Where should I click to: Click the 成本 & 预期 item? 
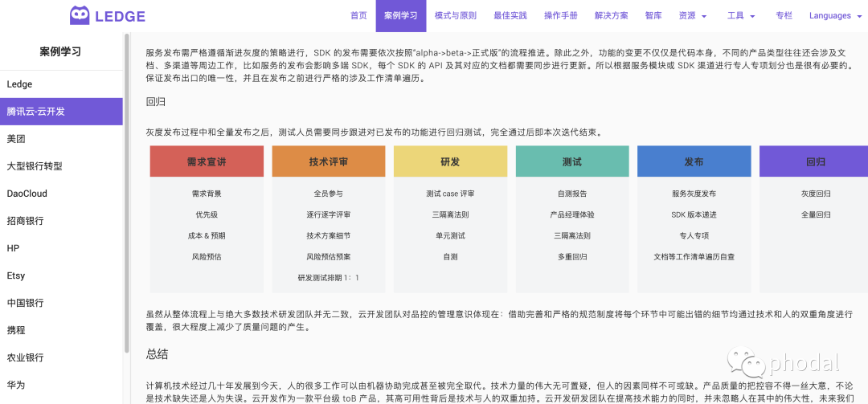207,236
